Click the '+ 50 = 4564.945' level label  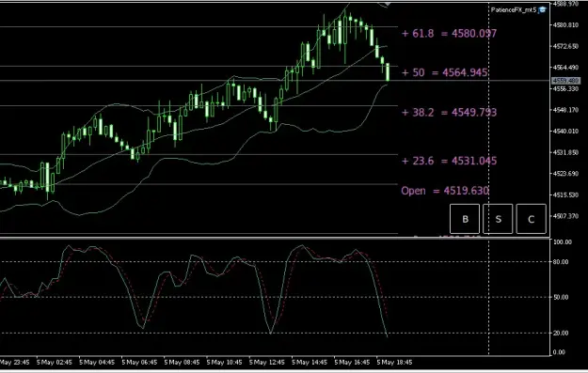444,72
